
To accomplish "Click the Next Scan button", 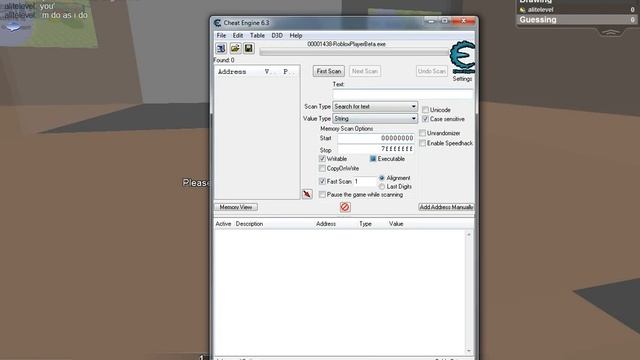I will coord(364,71).
